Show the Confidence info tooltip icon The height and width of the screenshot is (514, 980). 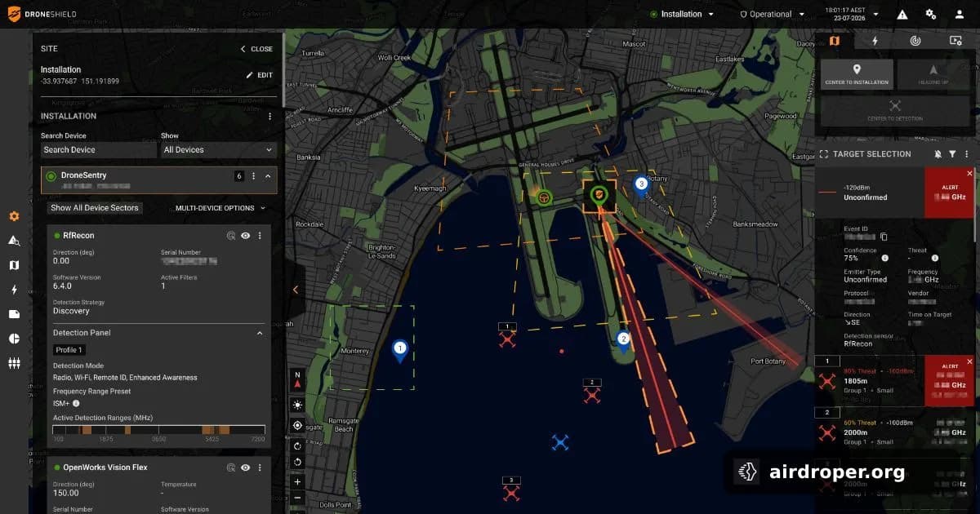pos(885,258)
